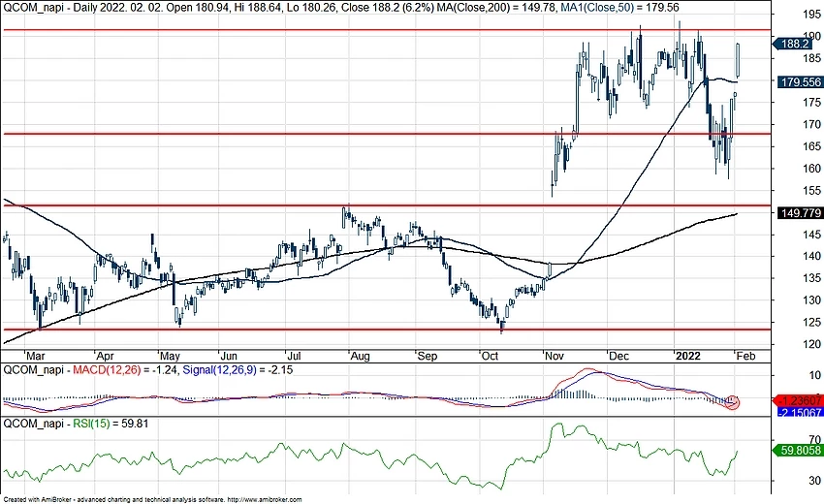Click the 155 price axis label
This screenshot has width=824, height=504.
tap(812, 191)
